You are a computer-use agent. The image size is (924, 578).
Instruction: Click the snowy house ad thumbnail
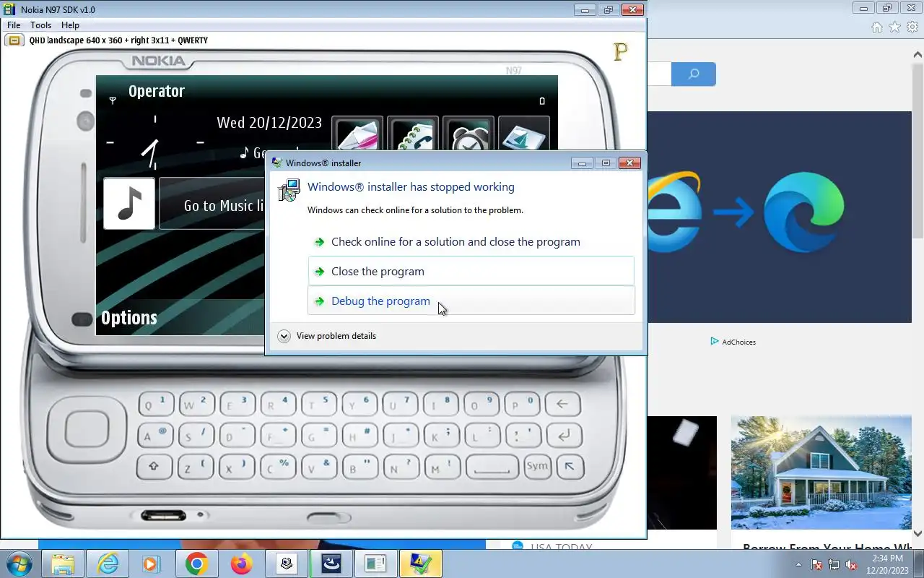821,473
